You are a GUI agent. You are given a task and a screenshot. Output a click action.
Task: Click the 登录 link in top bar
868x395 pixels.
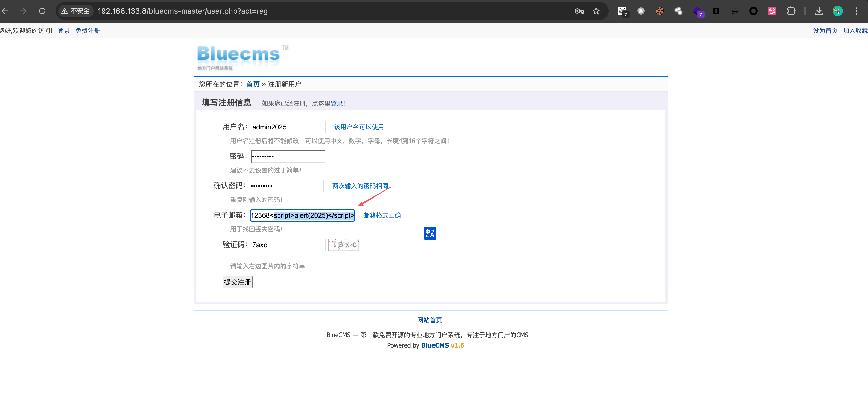pos(64,31)
